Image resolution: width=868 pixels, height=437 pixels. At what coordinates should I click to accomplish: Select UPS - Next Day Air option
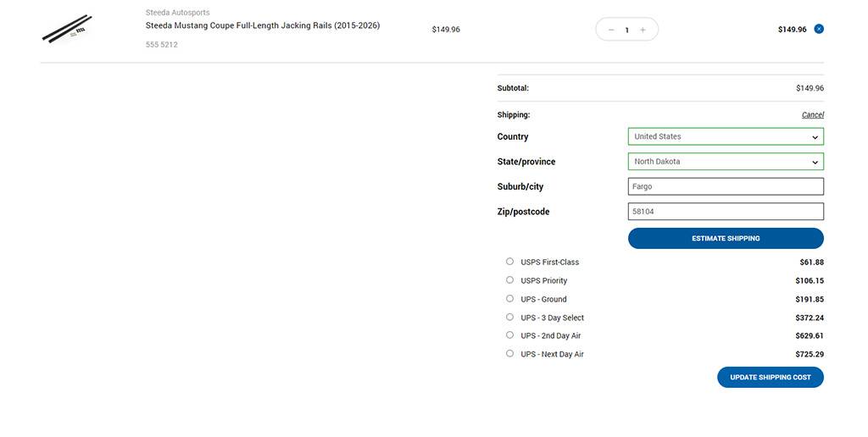pyautogui.click(x=509, y=353)
